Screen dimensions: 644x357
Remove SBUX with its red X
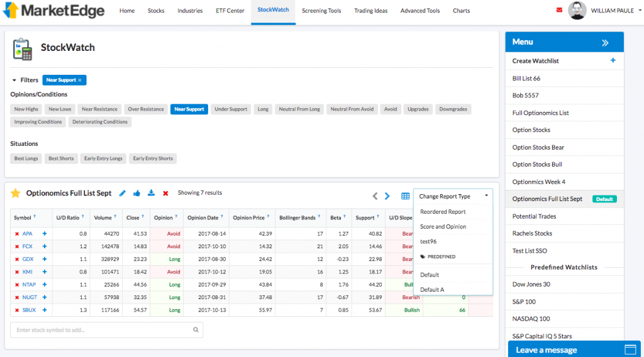pos(17,310)
